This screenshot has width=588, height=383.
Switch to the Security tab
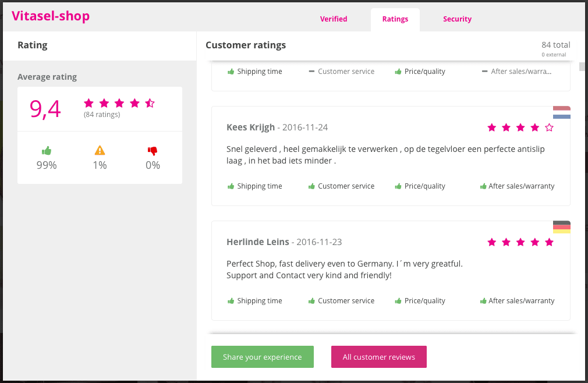point(457,19)
